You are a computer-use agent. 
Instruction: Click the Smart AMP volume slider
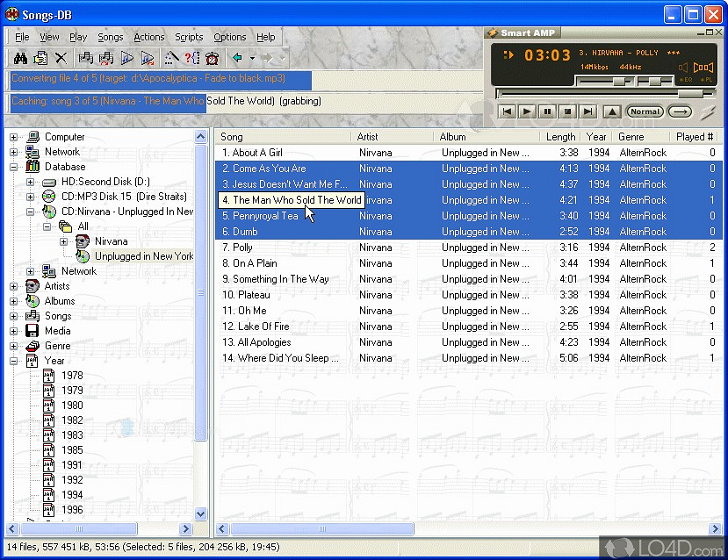(x=620, y=81)
